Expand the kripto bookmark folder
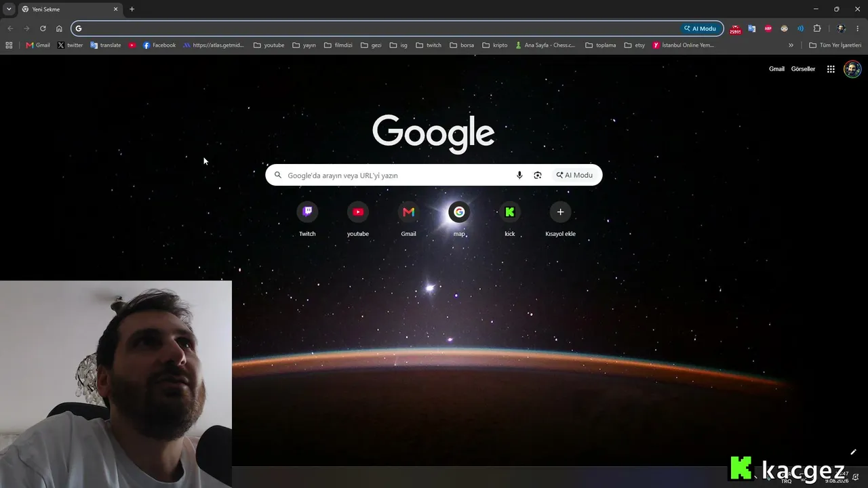The image size is (868, 488). pyautogui.click(x=495, y=45)
